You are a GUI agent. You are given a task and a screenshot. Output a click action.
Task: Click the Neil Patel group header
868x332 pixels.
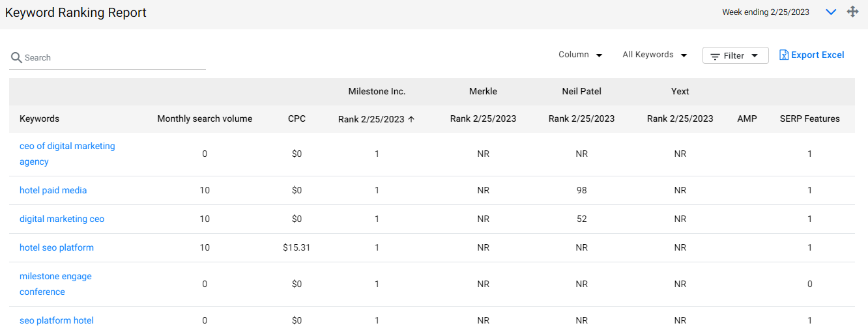tap(581, 92)
